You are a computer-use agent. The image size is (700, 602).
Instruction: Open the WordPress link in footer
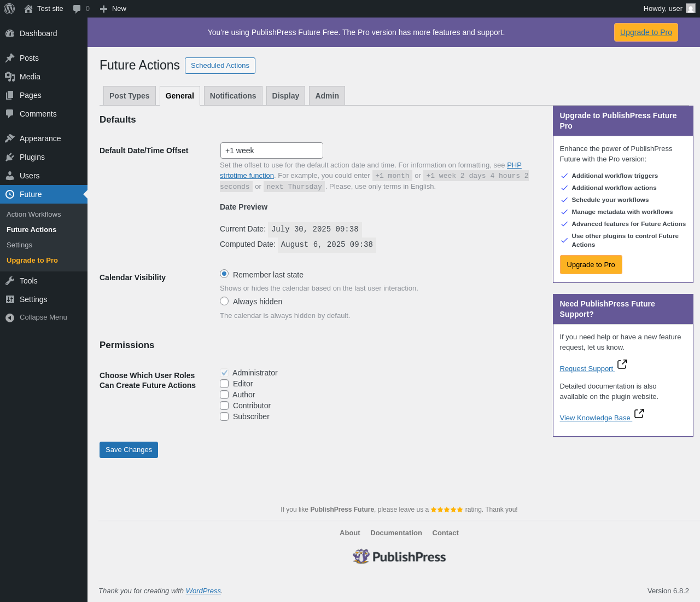point(203,591)
